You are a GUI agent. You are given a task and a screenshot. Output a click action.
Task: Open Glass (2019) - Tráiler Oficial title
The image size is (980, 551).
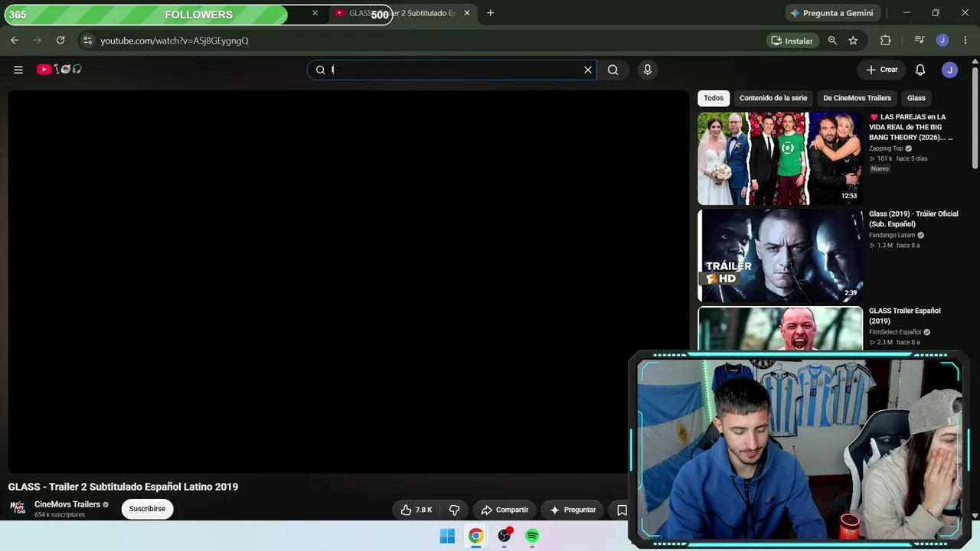913,219
